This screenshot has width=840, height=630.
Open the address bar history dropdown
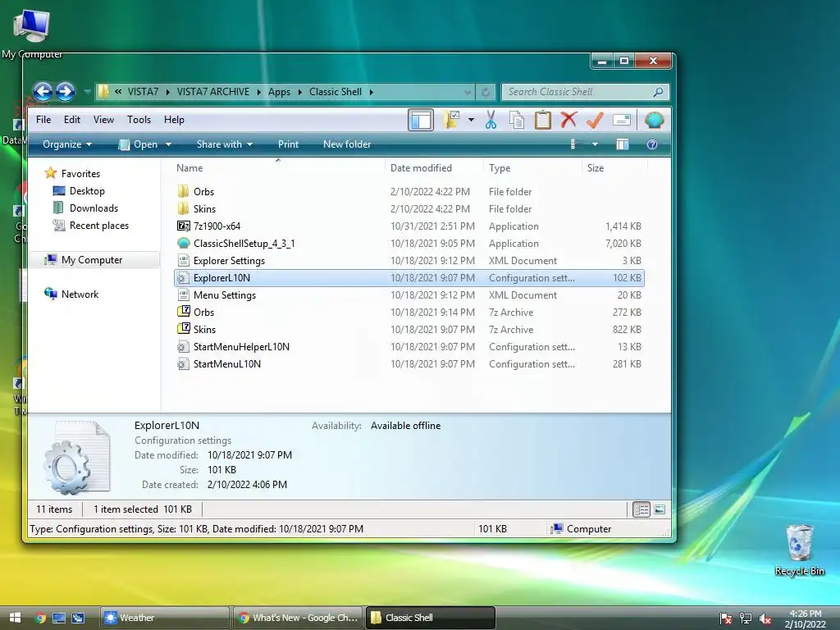pos(468,92)
